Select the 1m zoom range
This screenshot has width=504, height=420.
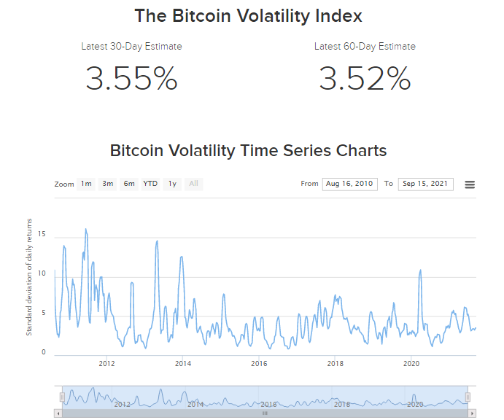tap(86, 184)
